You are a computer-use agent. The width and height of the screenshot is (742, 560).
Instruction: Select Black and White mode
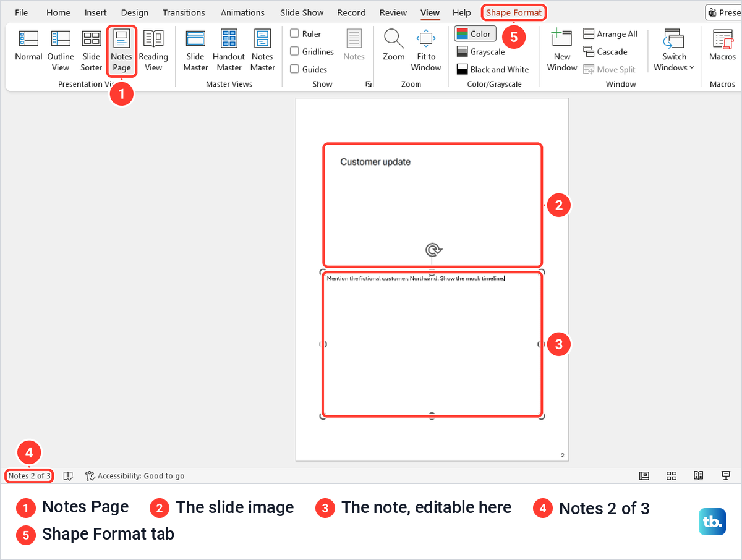(x=492, y=69)
